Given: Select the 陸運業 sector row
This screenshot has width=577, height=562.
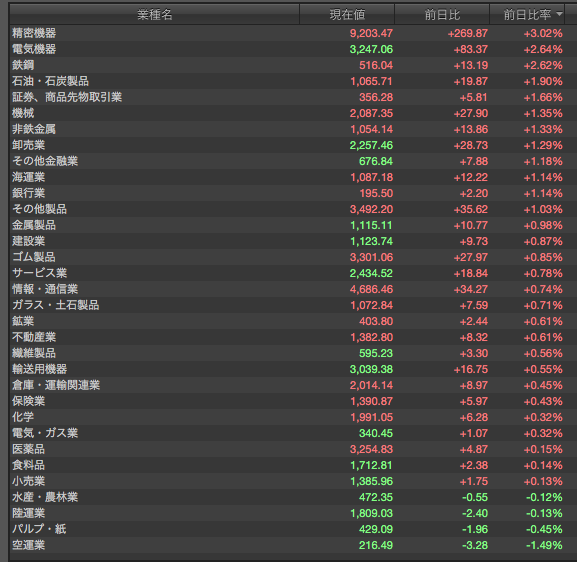Looking at the screenshot, I should [293, 513].
